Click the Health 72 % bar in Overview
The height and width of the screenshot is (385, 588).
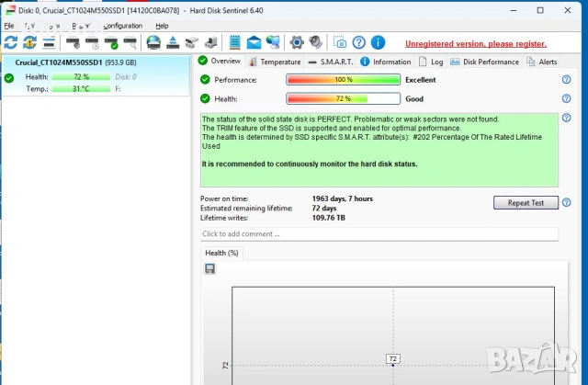click(343, 98)
